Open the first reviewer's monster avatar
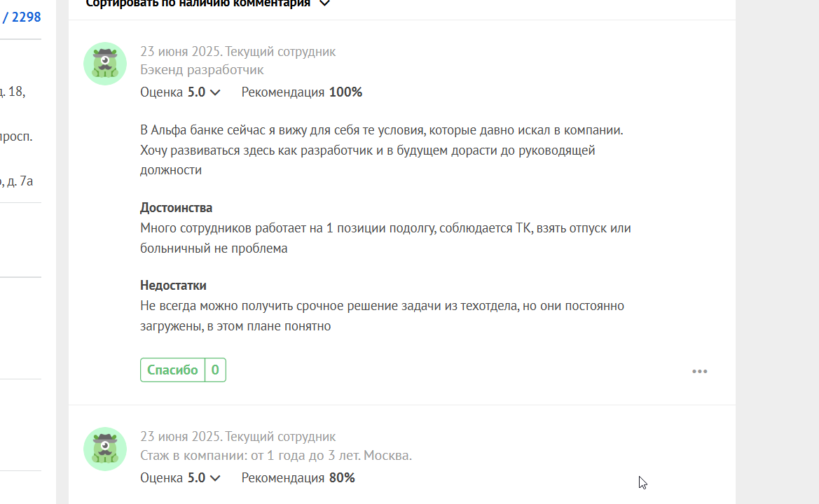The image size is (819, 504). [x=105, y=64]
